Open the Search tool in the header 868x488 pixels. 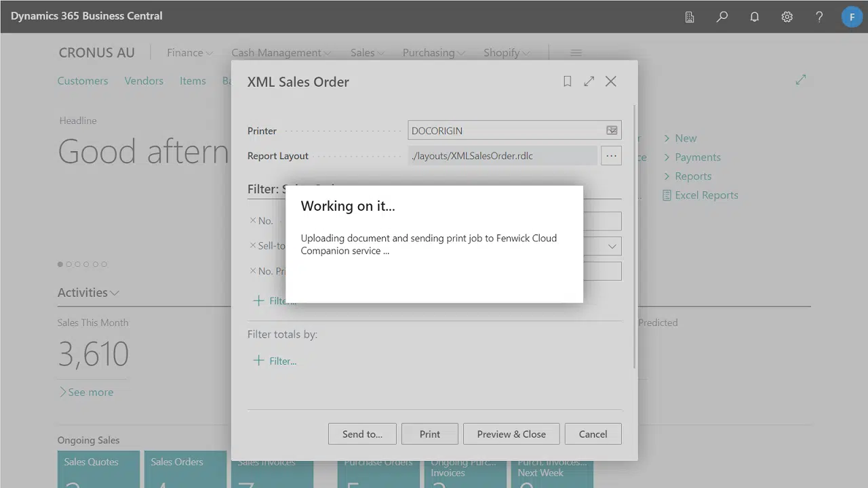(x=722, y=16)
